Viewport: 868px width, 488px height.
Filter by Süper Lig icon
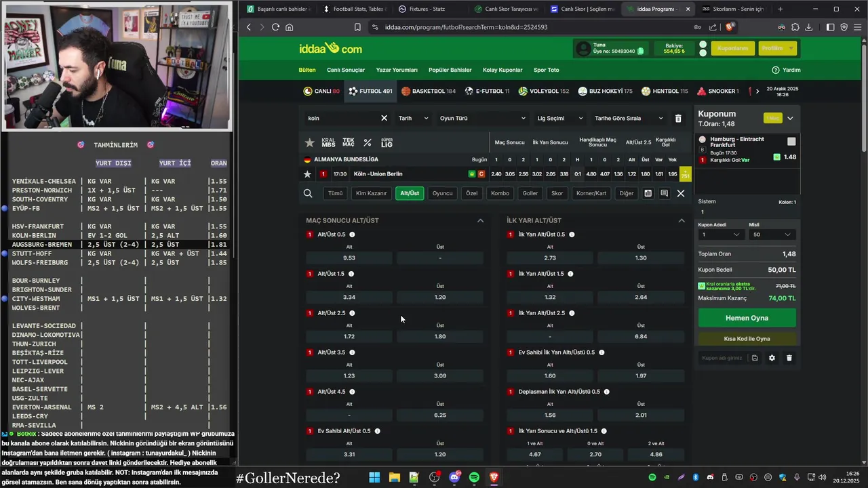click(x=387, y=143)
